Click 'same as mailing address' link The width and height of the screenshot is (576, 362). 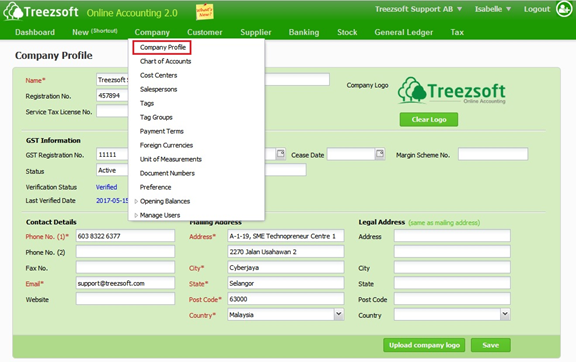tap(444, 223)
